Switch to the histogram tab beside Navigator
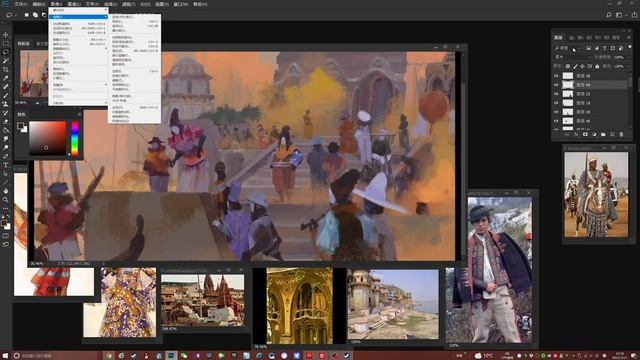640x360 pixels. [41, 44]
